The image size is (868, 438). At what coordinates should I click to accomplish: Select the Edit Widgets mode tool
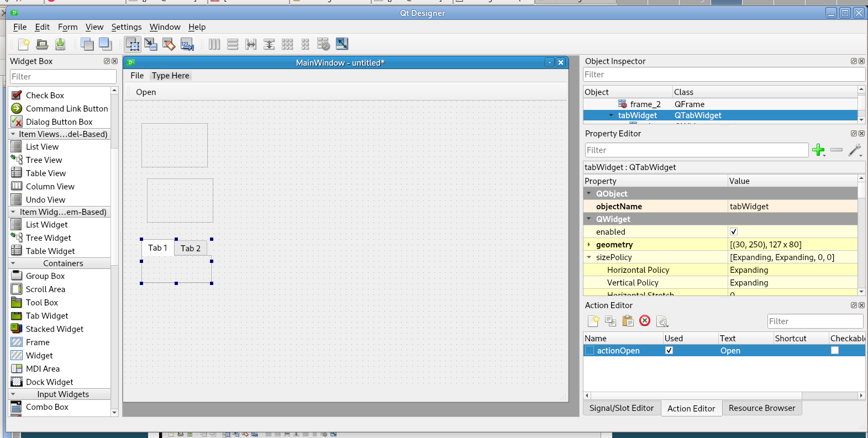(133, 44)
